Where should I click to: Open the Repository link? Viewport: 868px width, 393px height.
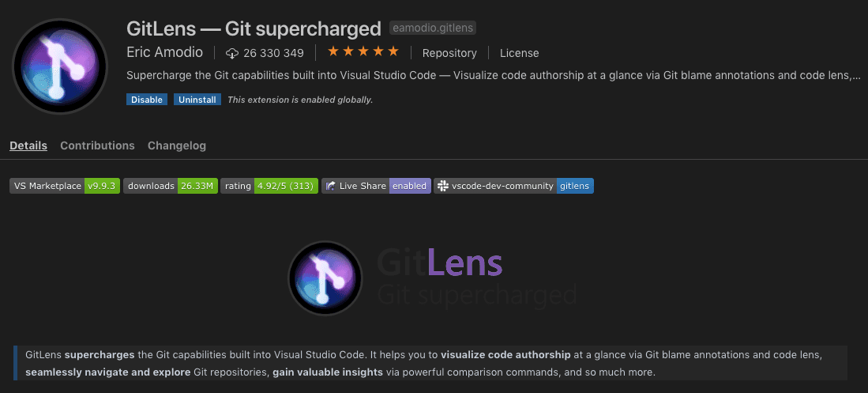(x=449, y=53)
